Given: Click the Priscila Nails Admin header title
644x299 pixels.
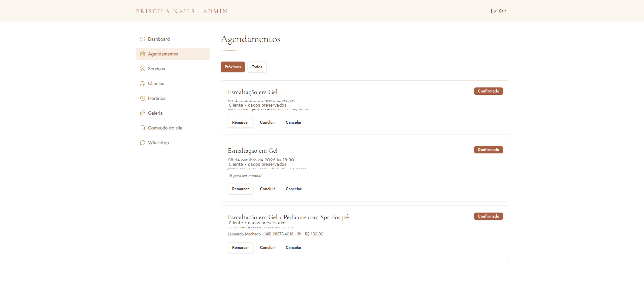Looking at the screenshot, I should [x=182, y=11].
